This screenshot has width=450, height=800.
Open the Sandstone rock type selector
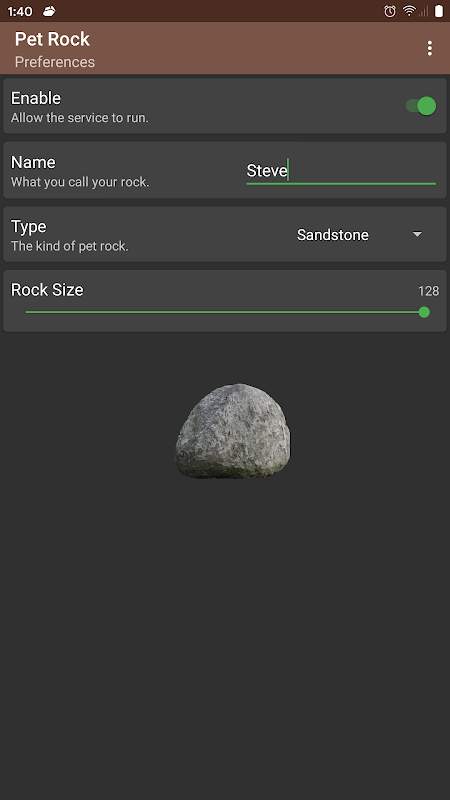click(360, 235)
